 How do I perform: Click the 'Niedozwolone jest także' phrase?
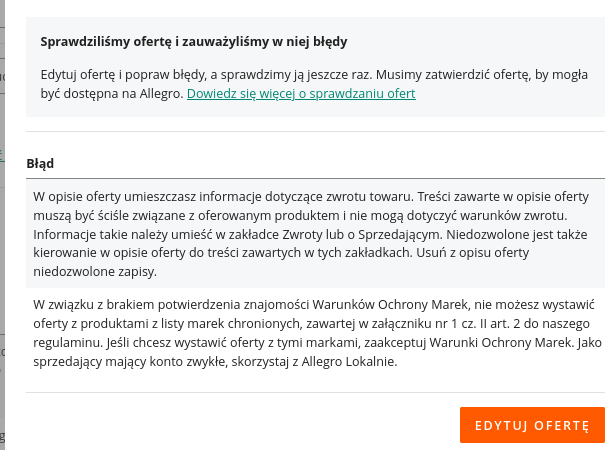[x=517, y=235]
